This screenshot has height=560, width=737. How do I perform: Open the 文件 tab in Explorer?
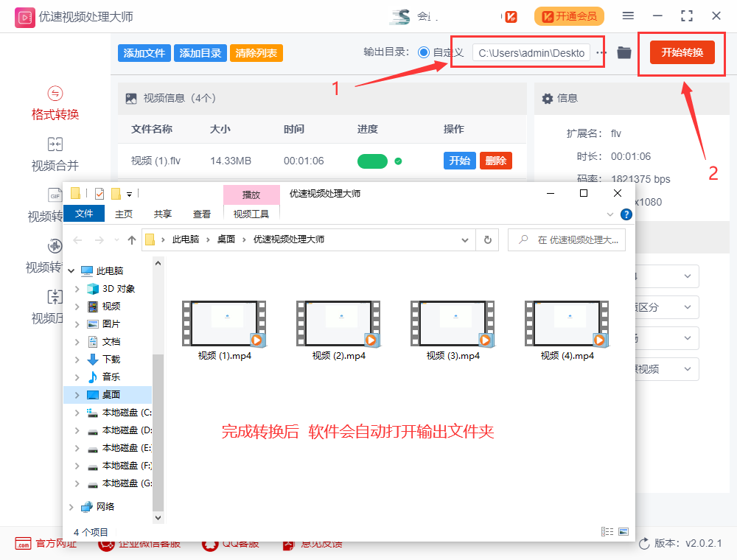pyautogui.click(x=84, y=214)
